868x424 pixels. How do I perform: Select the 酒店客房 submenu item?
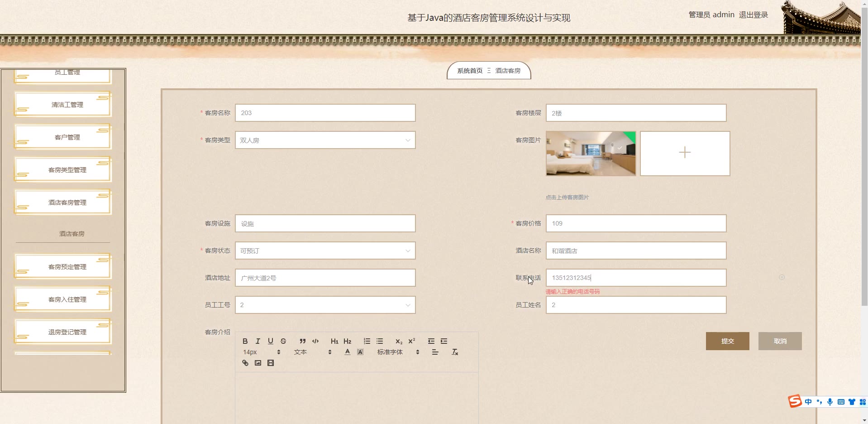(72, 234)
